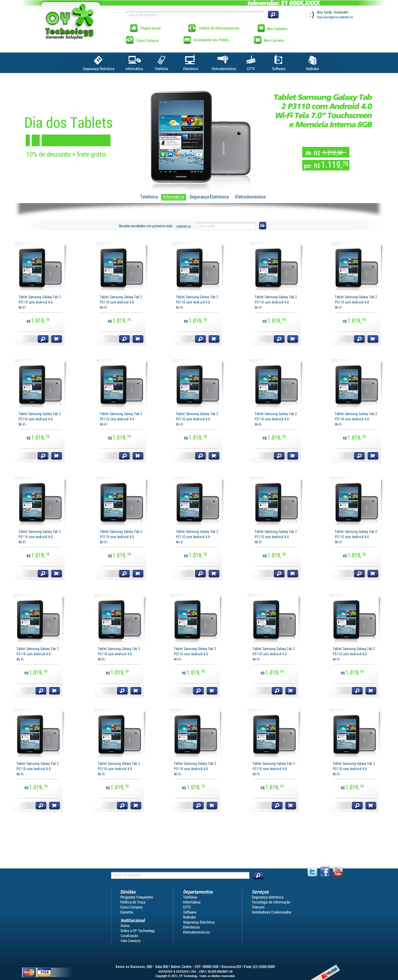Switch banner to the Telefonia tab
398x980 pixels.
pos(149,197)
